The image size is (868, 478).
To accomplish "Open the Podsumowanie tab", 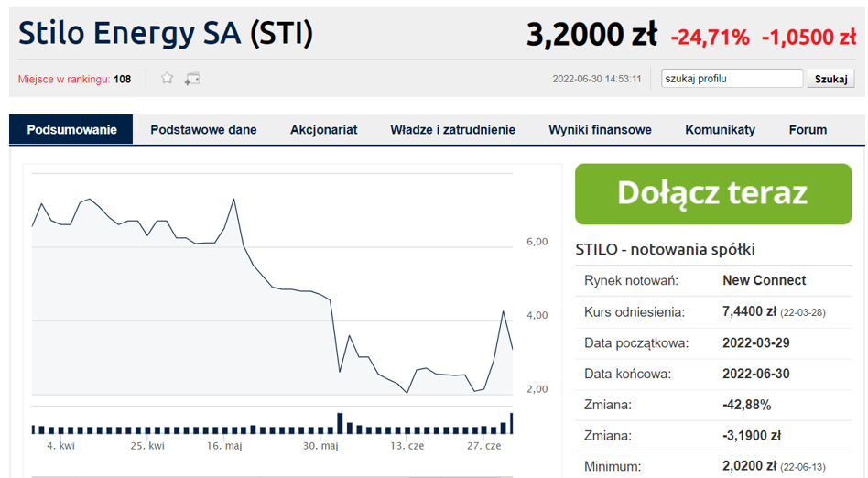I will [71, 130].
